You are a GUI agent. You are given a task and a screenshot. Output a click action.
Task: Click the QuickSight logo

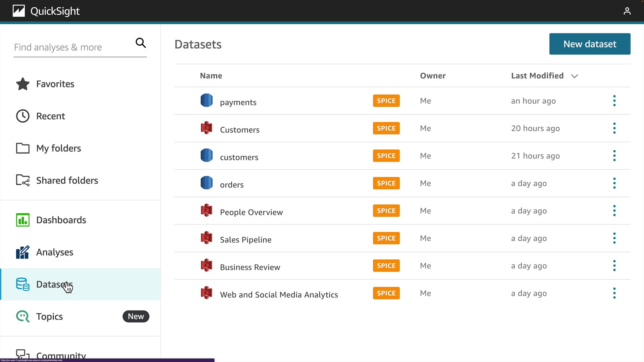coord(19,11)
